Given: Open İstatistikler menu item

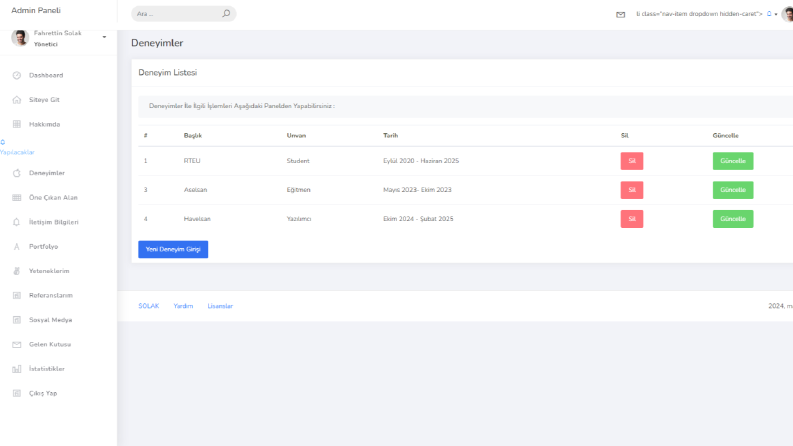Looking at the screenshot, I should [x=47, y=369].
